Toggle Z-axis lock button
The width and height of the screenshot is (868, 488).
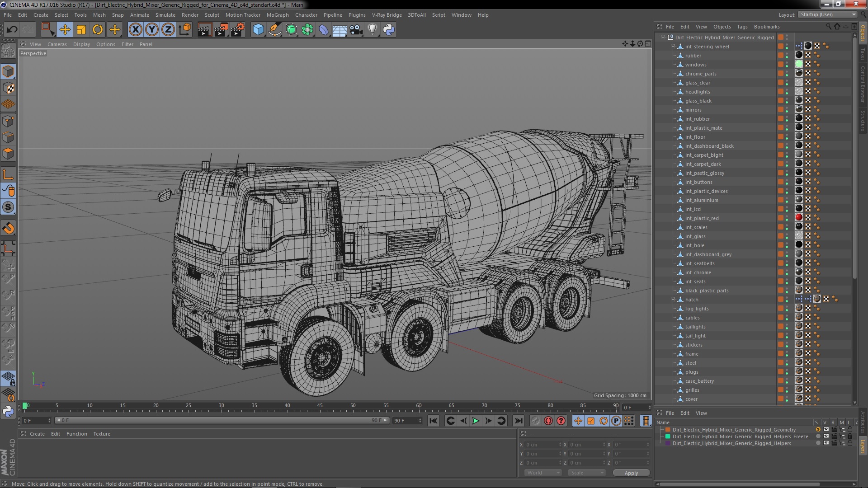(168, 30)
